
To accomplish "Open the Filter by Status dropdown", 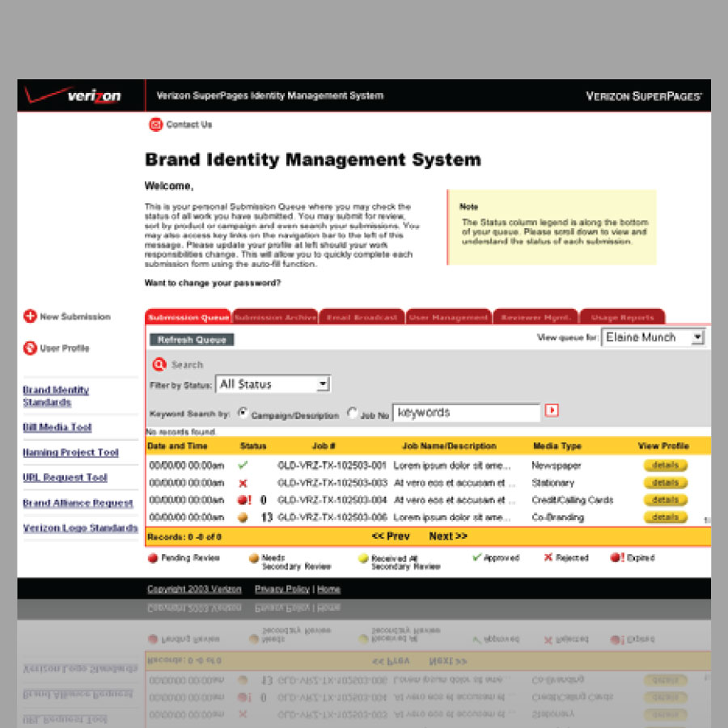I will pos(273,384).
